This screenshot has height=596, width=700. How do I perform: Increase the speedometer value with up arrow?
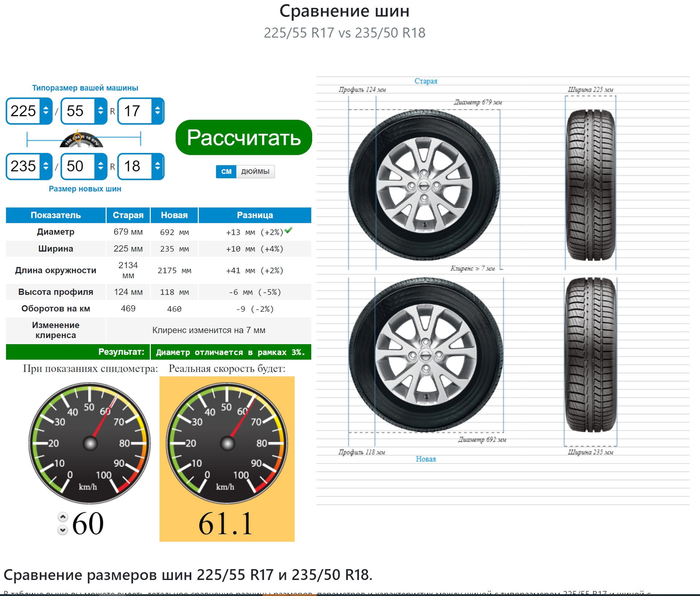pos(63,517)
